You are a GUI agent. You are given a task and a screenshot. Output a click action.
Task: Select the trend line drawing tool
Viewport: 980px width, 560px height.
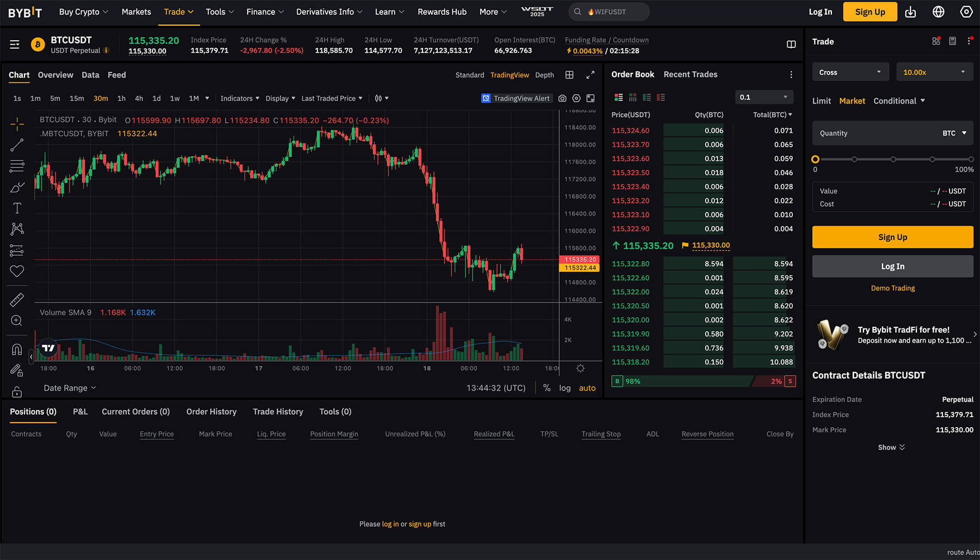tap(17, 145)
